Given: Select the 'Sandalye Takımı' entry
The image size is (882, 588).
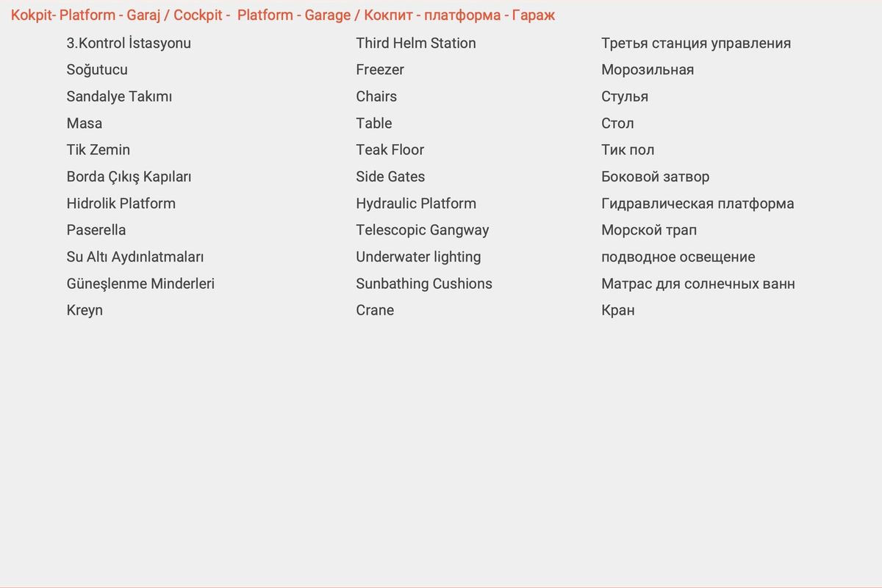Looking at the screenshot, I should pos(119,96).
